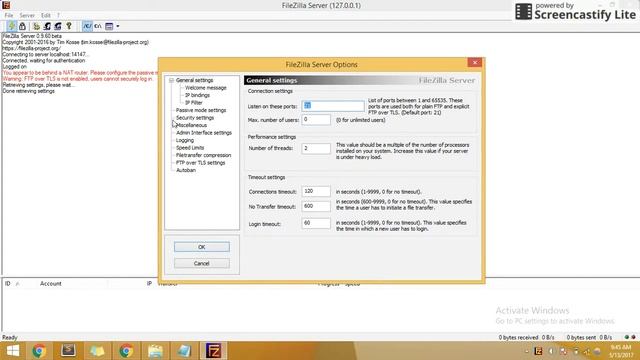
Task: Click the 'Done retrieving settings' log line
Action: pos(29,91)
